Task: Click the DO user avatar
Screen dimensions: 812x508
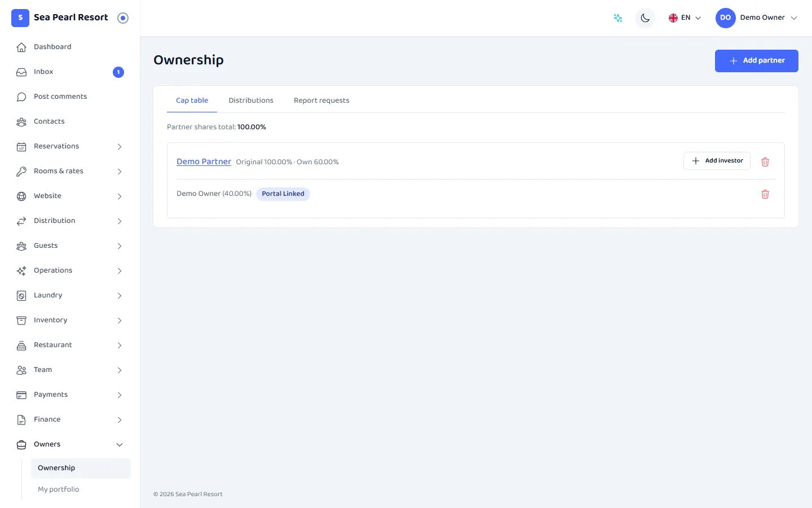Action: (726, 18)
